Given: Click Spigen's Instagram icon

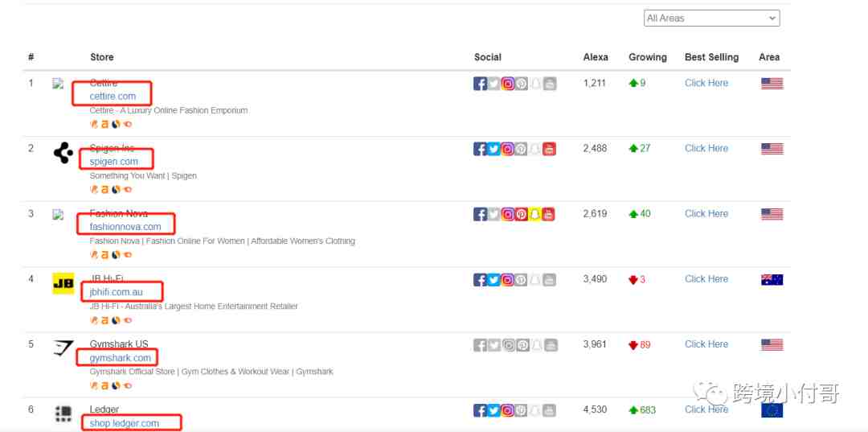Looking at the screenshot, I should pyautogui.click(x=508, y=149).
